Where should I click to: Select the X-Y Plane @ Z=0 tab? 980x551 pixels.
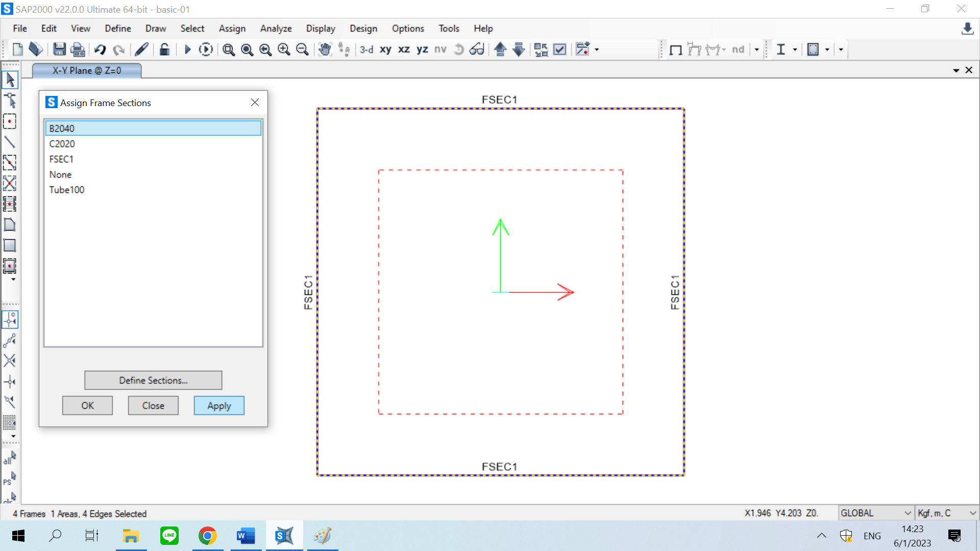tap(87, 70)
